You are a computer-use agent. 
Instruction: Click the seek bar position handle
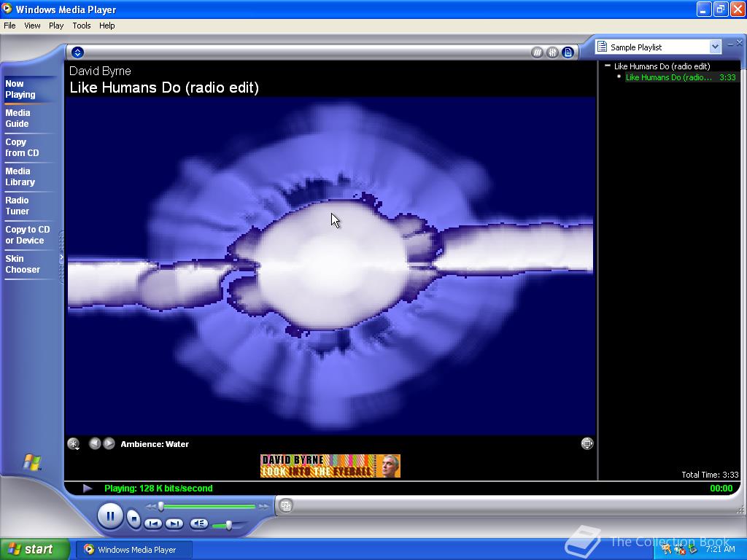pyautogui.click(x=161, y=506)
